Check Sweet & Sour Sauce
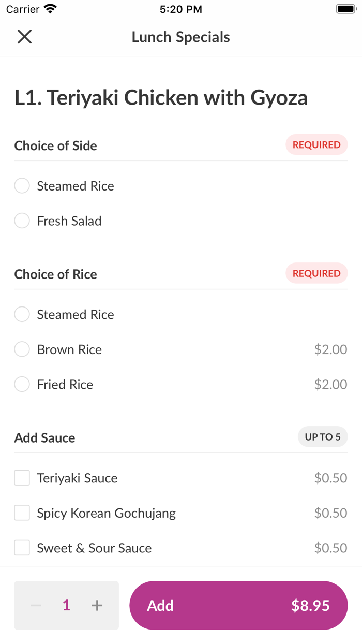The width and height of the screenshot is (362, 644). click(x=22, y=547)
